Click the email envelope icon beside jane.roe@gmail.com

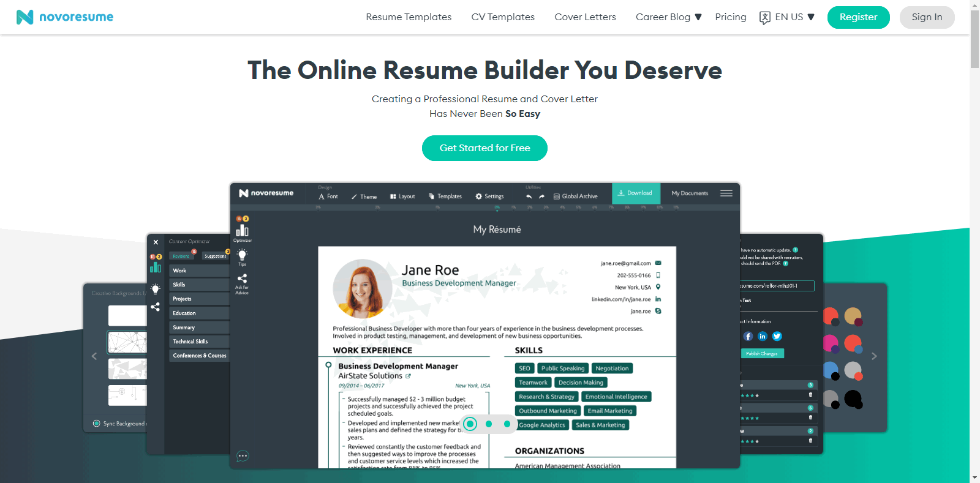click(658, 263)
